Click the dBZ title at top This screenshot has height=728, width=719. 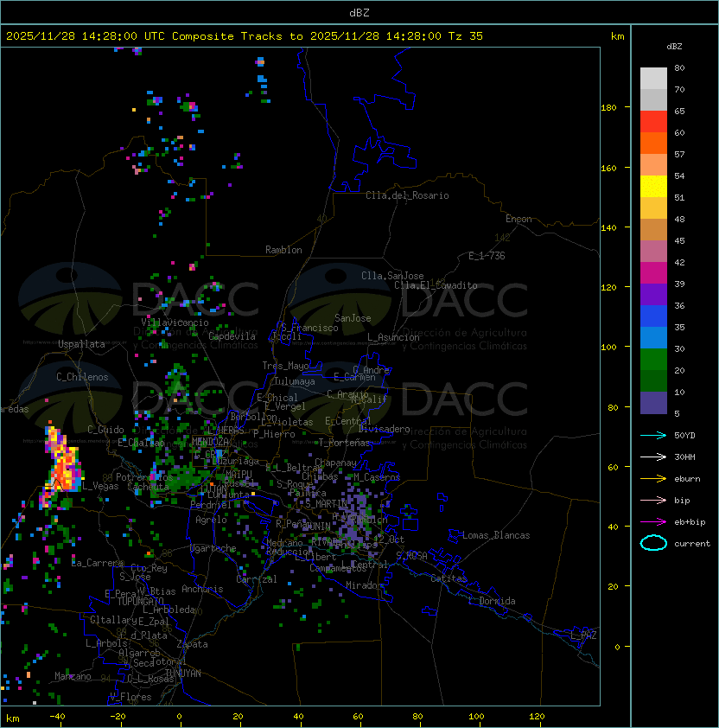(x=359, y=12)
